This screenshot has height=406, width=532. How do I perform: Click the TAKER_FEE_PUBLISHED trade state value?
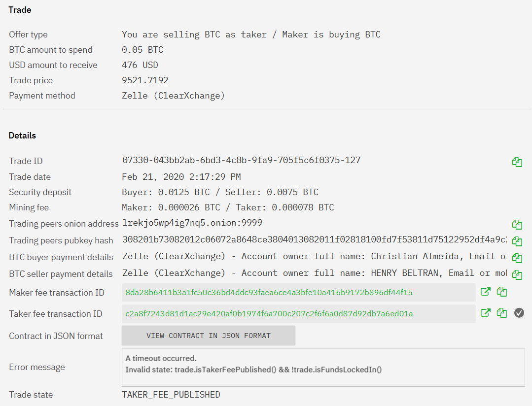click(x=171, y=395)
